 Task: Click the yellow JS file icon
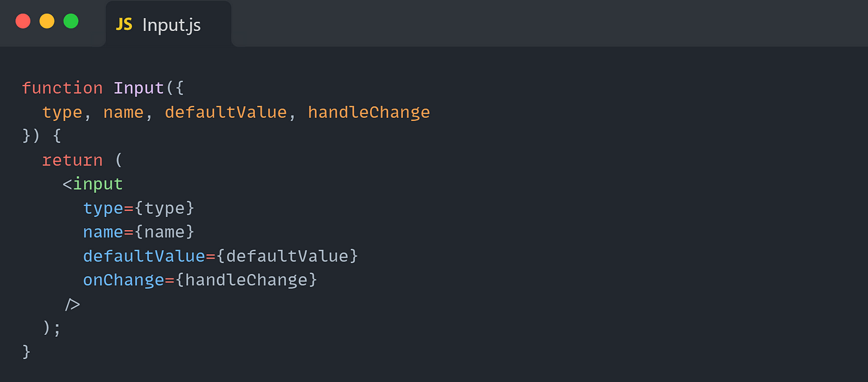[125, 24]
